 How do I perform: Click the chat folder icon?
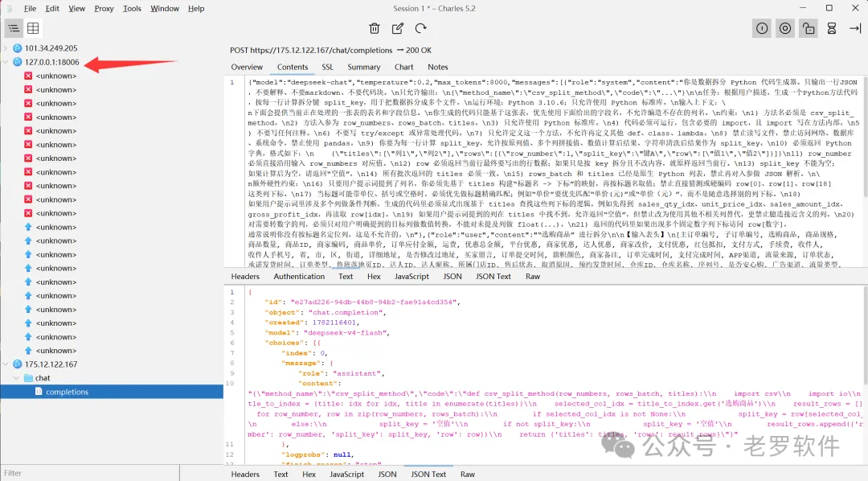coord(29,378)
